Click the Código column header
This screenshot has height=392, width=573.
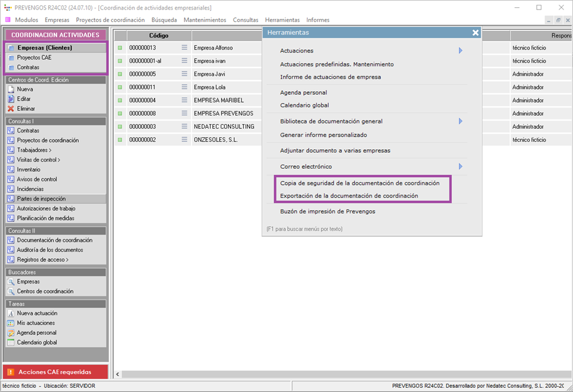[x=158, y=36]
